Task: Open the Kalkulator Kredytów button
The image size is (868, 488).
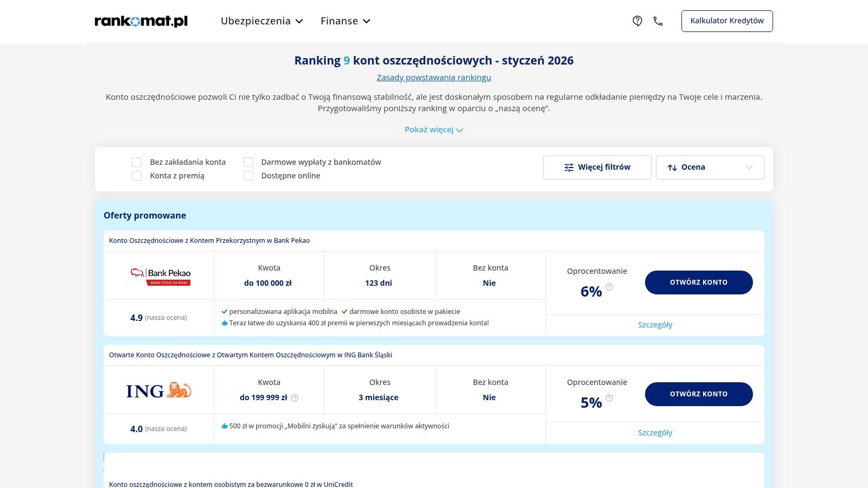Action: click(727, 21)
